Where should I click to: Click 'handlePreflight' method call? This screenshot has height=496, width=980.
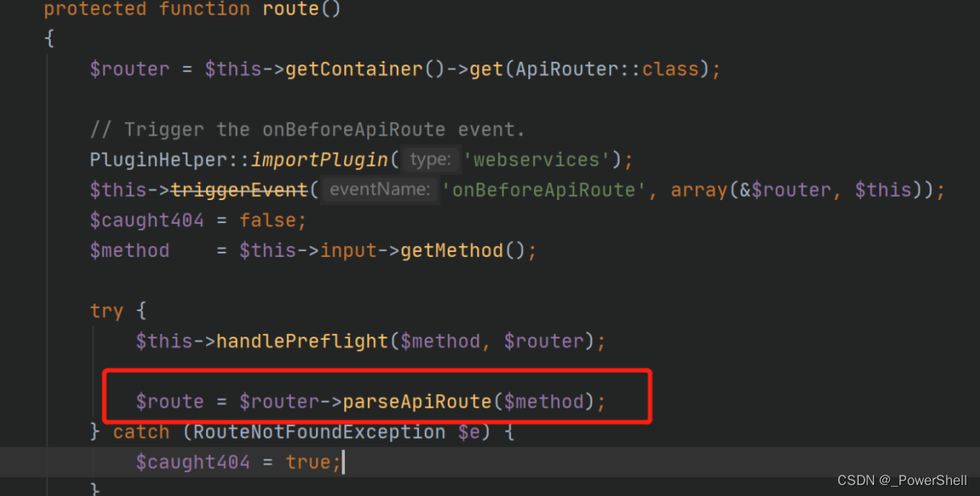pos(303,342)
